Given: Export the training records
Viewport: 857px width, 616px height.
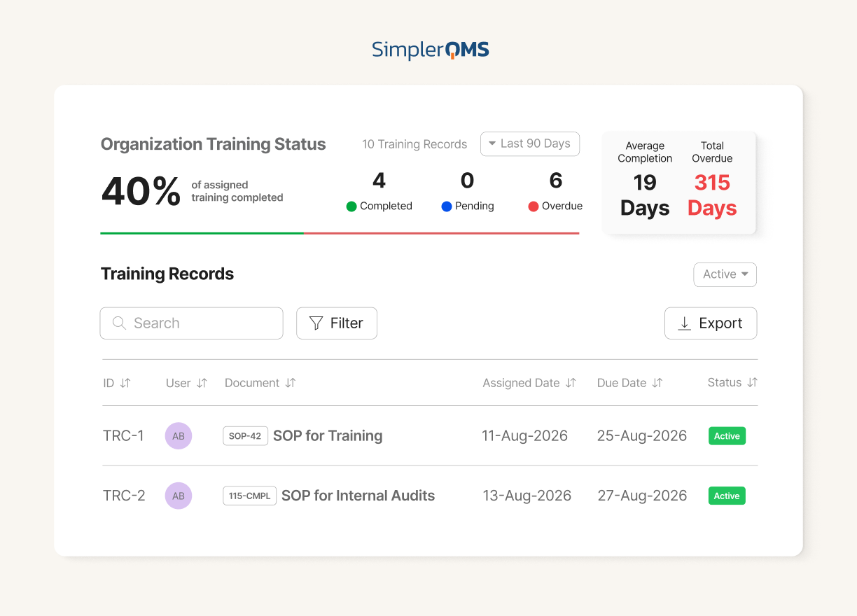Looking at the screenshot, I should (x=711, y=323).
